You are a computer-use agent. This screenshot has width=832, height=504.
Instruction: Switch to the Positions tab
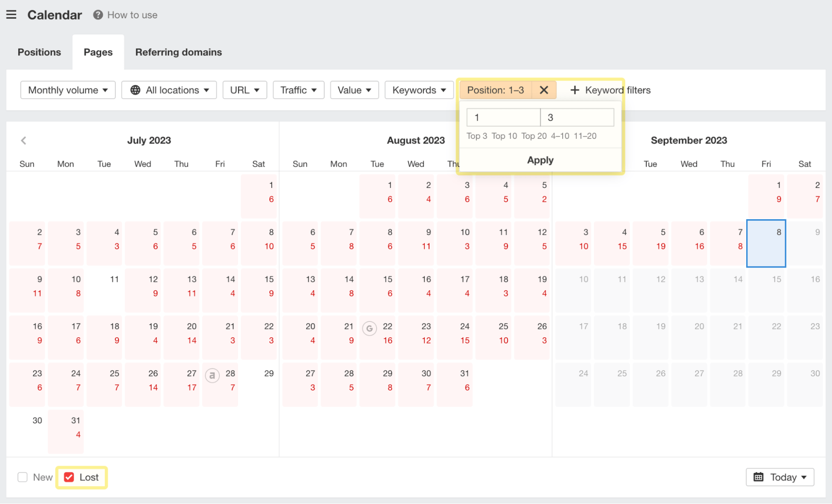pos(39,52)
